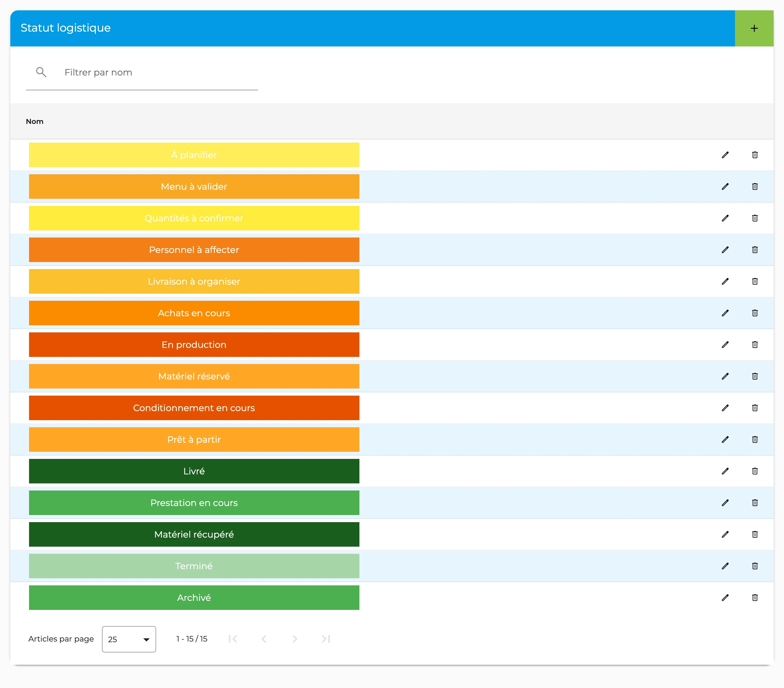784x688 pixels.
Task: Delete the Achats en cours status
Action: click(754, 313)
